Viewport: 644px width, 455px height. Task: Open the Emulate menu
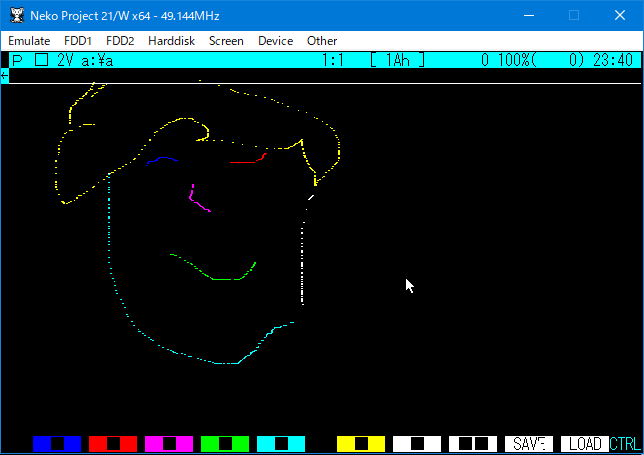(x=30, y=41)
